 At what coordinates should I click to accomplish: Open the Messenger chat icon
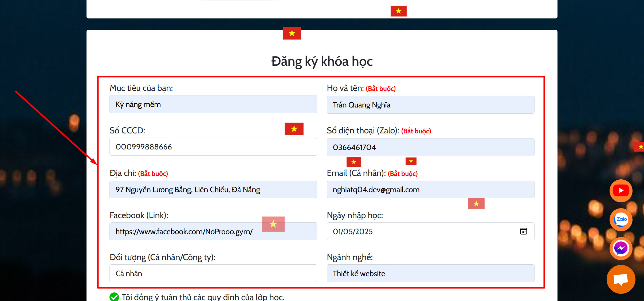[621, 248]
